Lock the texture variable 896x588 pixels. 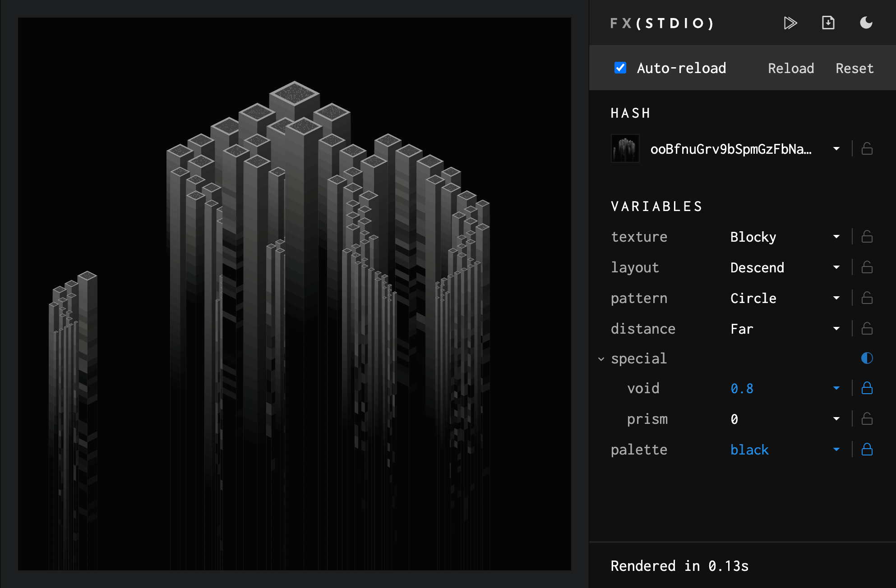coord(867,236)
